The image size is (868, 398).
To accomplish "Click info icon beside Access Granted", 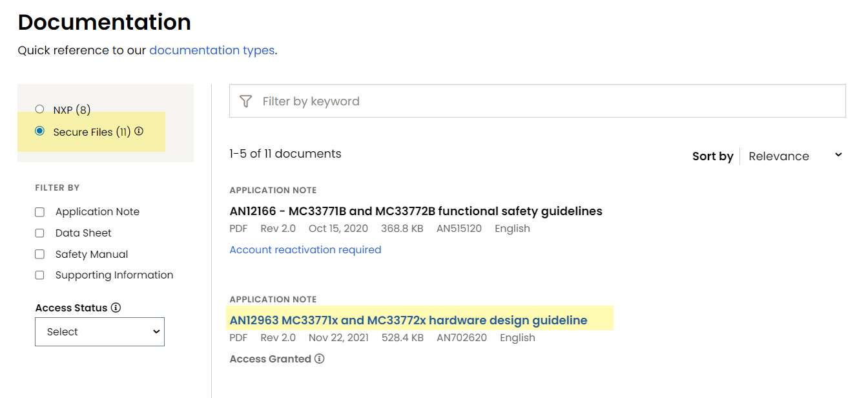I will tap(319, 359).
